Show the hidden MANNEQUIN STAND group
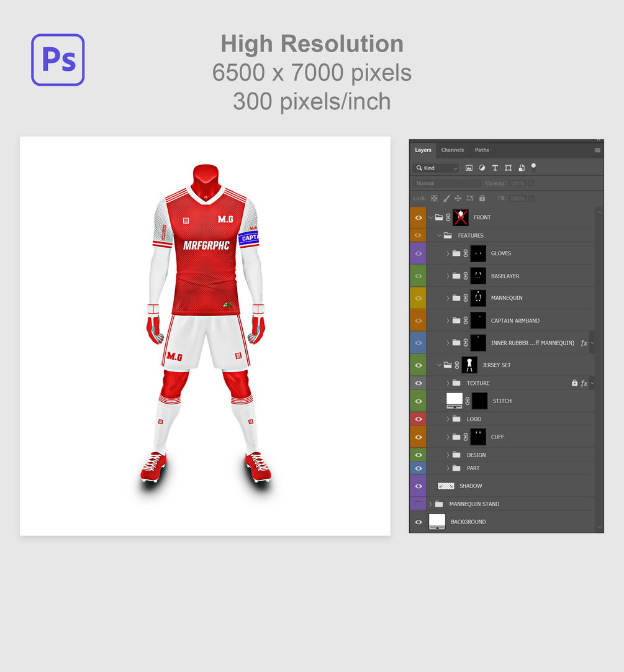 418,504
